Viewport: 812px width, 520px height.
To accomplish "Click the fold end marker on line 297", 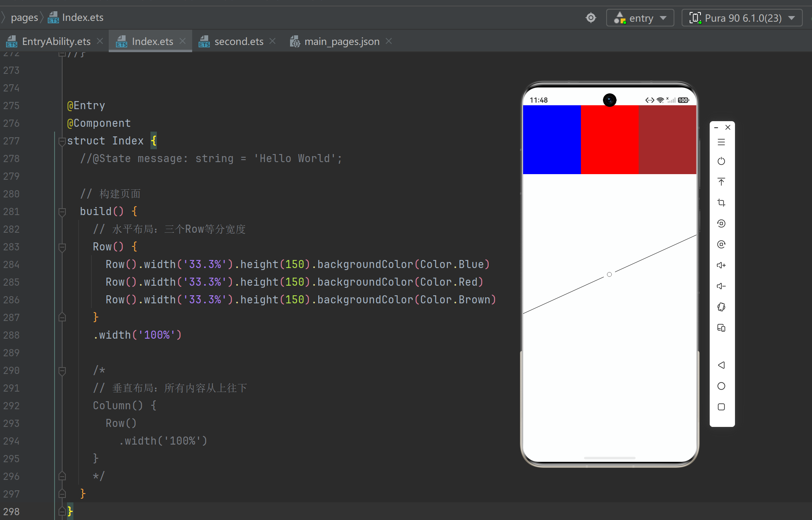I will point(62,494).
